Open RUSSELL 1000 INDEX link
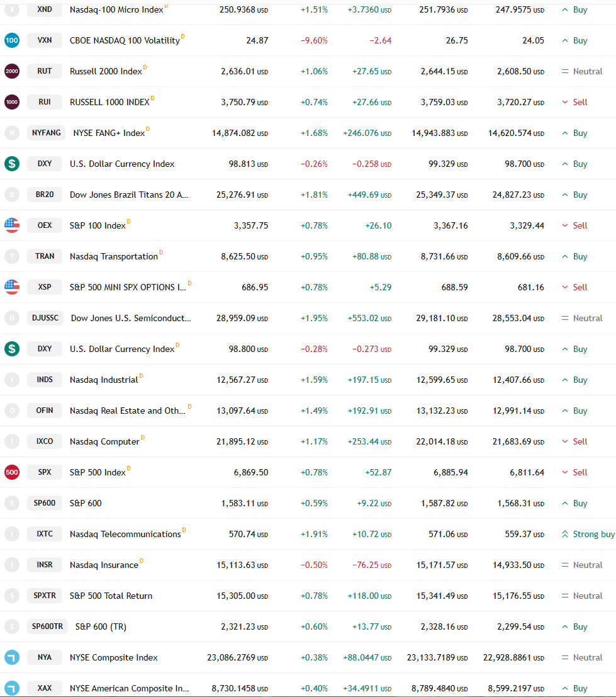This screenshot has width=616, height=697. pos(109,102)
